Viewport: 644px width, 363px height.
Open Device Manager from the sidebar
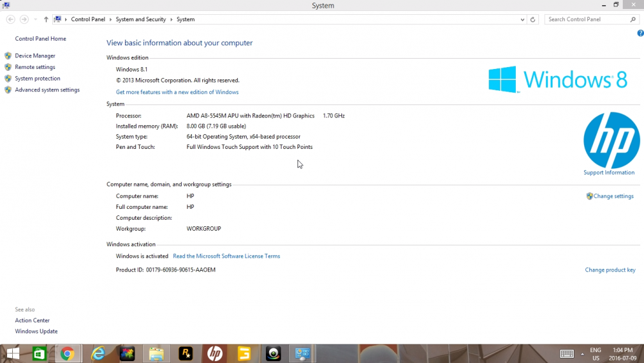(x=35, y=55)
